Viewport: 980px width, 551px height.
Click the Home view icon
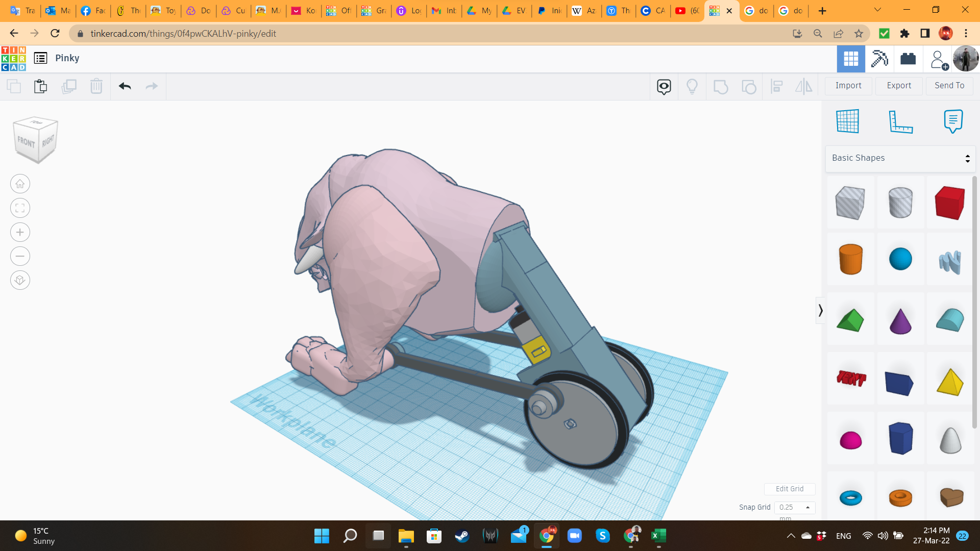click(x=20, y=184)
